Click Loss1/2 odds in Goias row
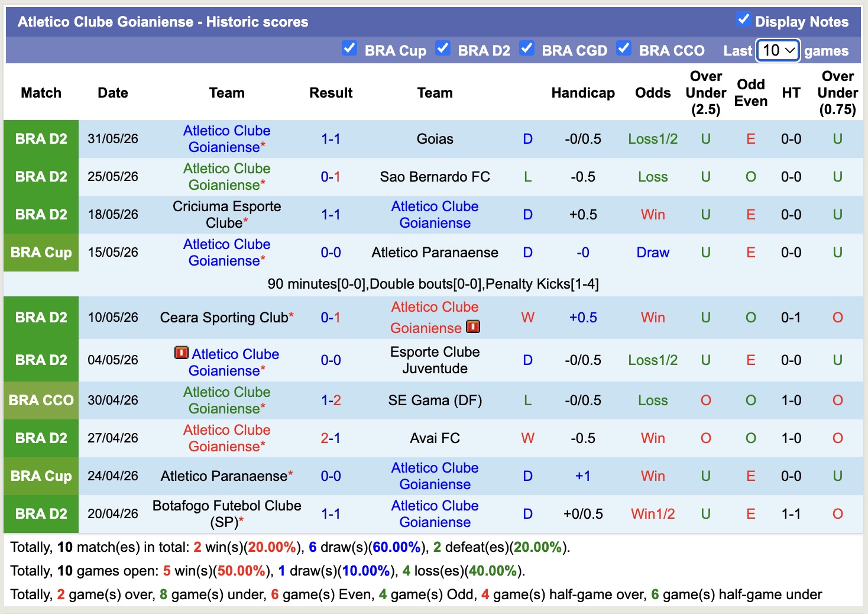 tap(653, 139)
